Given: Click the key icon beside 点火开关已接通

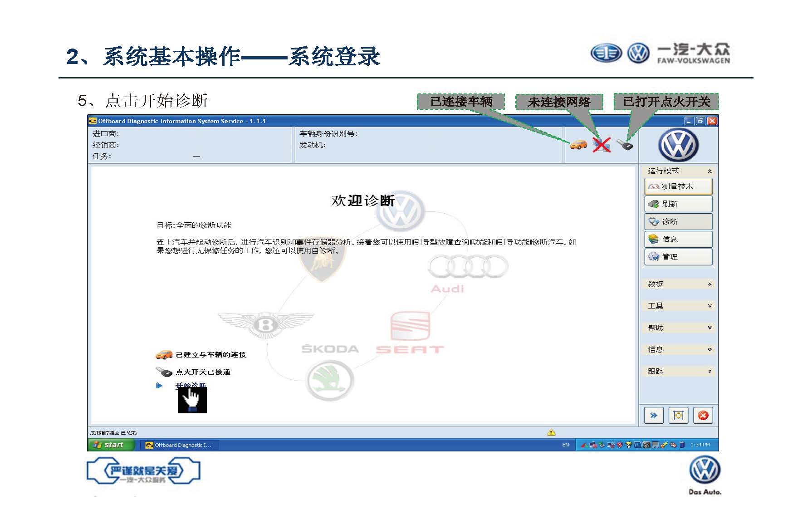Looking at the screenshot, I should (x=164, y=372).
